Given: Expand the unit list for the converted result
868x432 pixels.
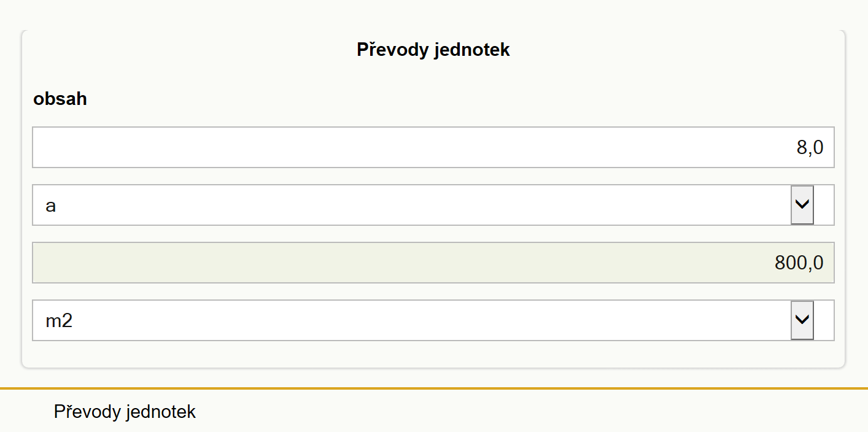Looking at the screenshot, I should point(802,320).
